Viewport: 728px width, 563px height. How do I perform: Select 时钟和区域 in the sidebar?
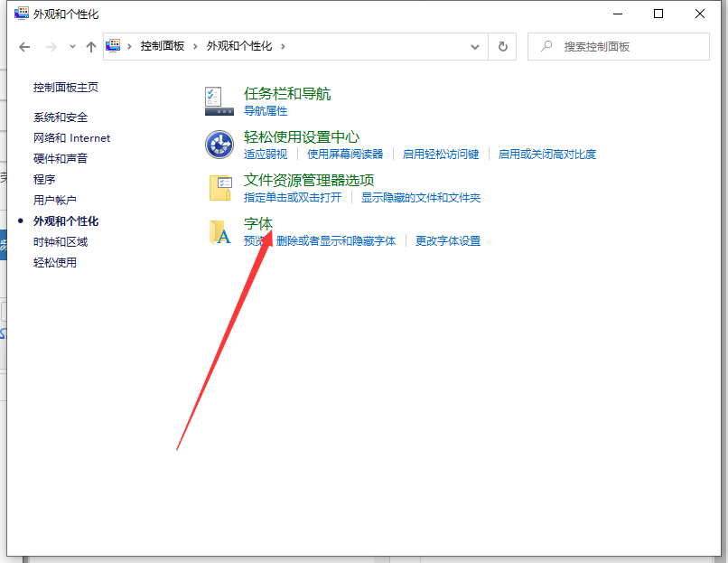pyautogui.click(x=61, y=242)
